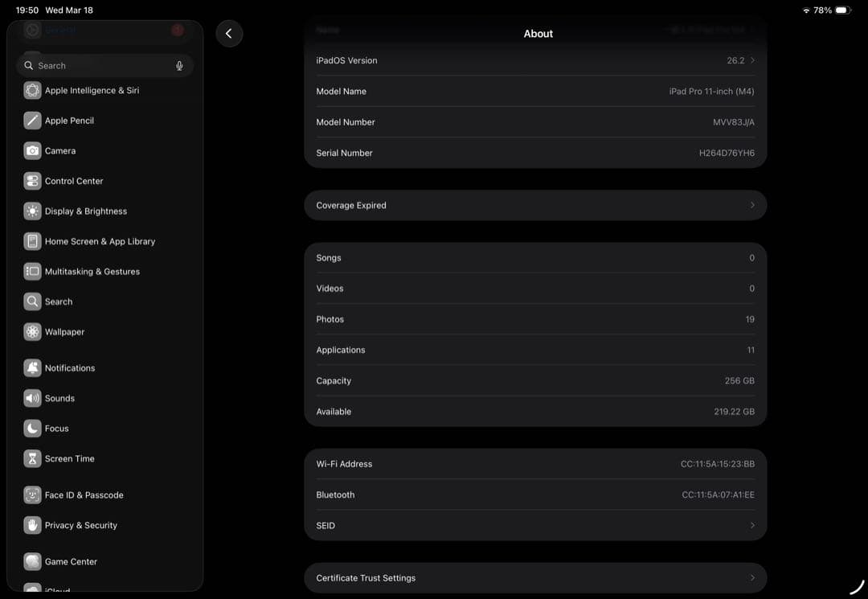This screenshot has width=868, height=599.
Task: Tap the version value 26.2
Action: tap(735, 60)
